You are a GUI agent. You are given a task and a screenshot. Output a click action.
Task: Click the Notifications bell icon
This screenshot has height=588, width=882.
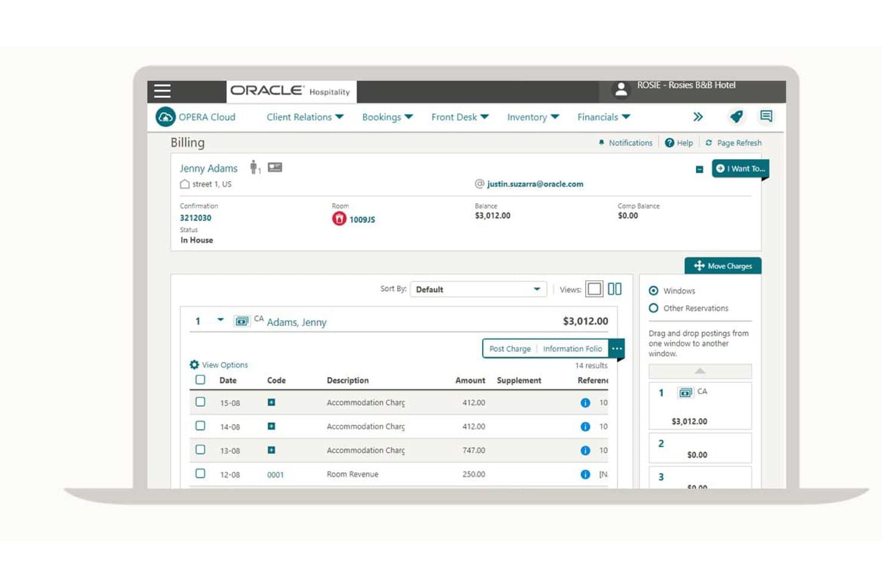(x=601, y=142)
